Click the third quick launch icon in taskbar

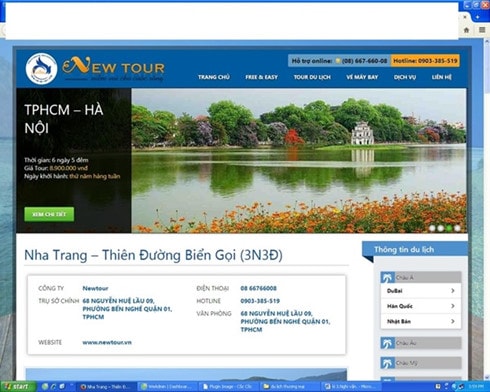click(x=62, y=387)
